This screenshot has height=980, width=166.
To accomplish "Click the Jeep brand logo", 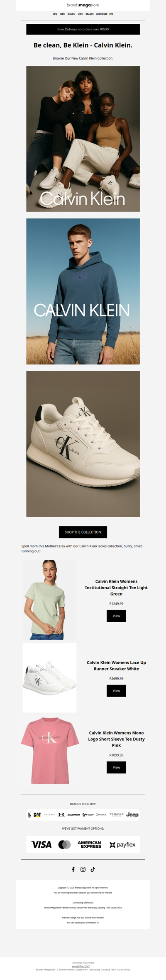I will tap(132, 815).
